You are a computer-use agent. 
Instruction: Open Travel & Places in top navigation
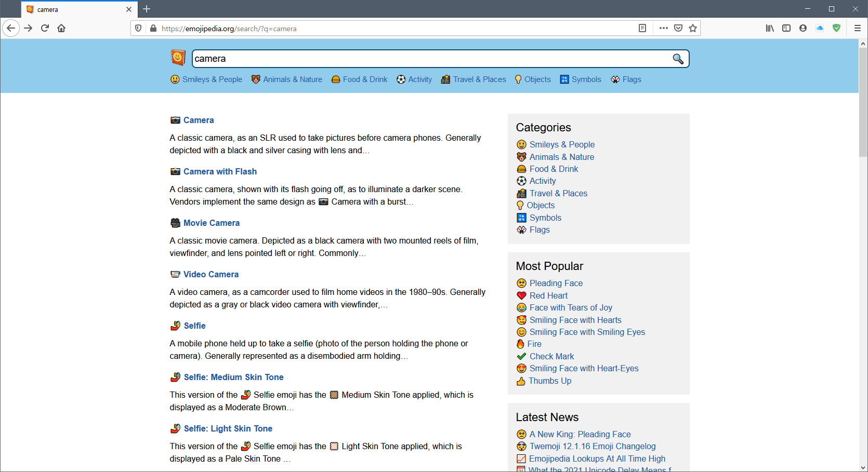point(474,79)
